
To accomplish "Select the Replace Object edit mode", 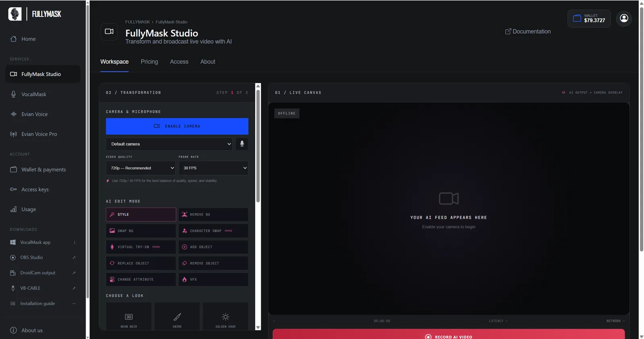I will 141,263.
